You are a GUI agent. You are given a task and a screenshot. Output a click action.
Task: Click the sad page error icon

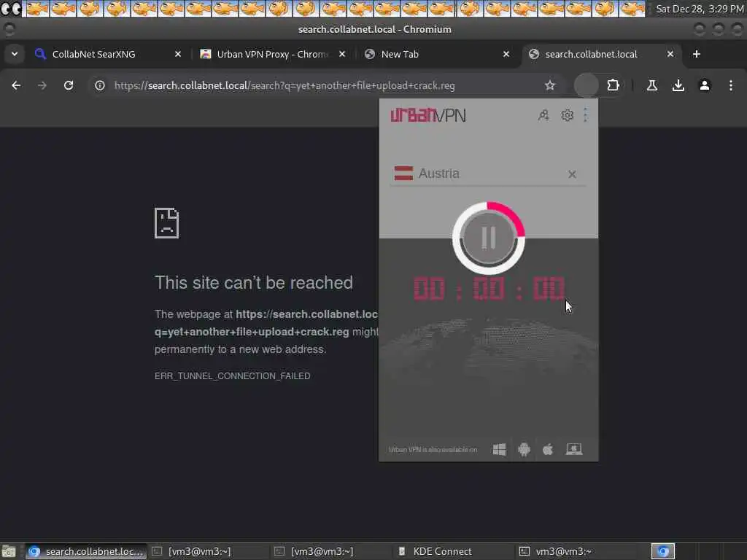(167, 223)
